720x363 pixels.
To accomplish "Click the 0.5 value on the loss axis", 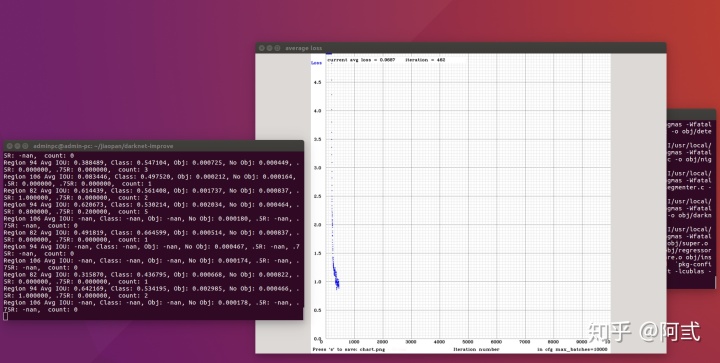I will click(x=317, y=310).
